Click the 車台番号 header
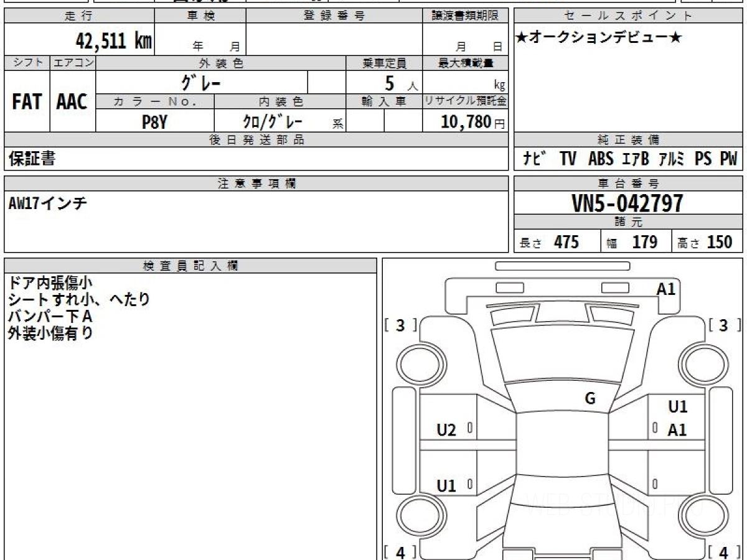Viewport: 747px width, 560px height. tap(628, 184)
